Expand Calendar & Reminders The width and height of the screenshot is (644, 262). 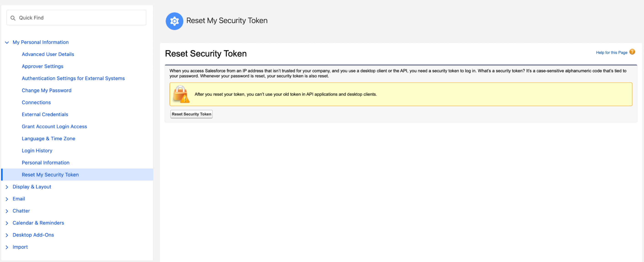click(7, 223)
